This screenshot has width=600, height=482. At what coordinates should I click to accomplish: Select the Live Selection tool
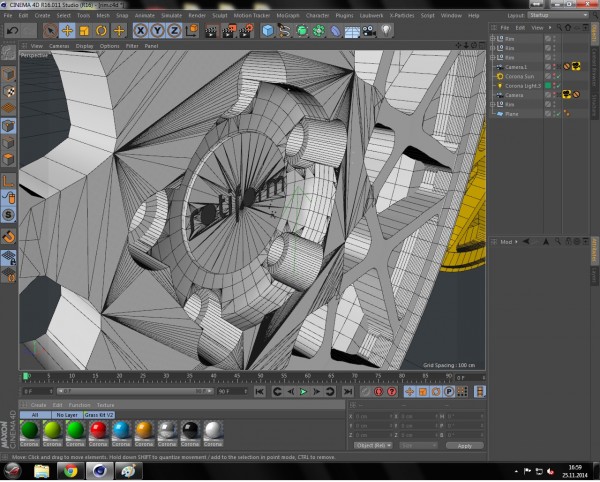(50, 31)
